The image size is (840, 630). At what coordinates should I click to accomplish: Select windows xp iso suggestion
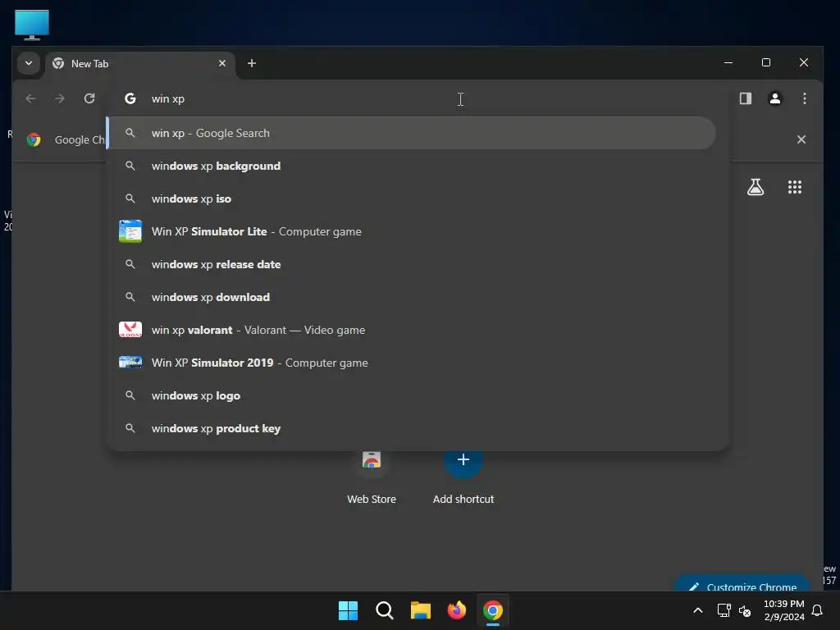point(412,199)
